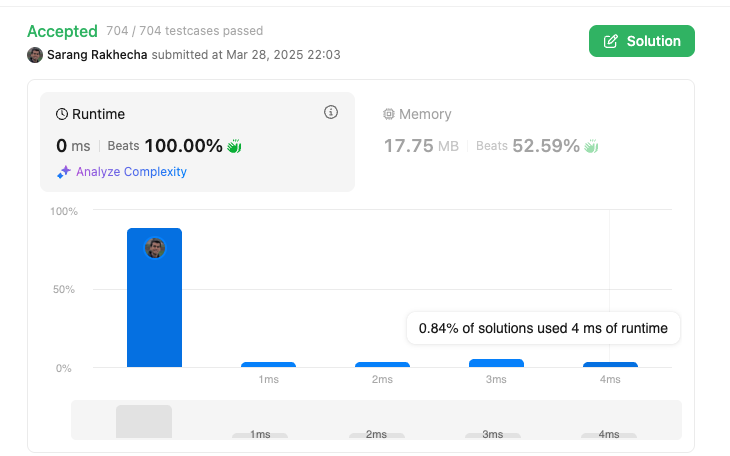730x456 pixels.
Task: Click the 4ms bar in the main chart
Action: [x=610, y=365]
